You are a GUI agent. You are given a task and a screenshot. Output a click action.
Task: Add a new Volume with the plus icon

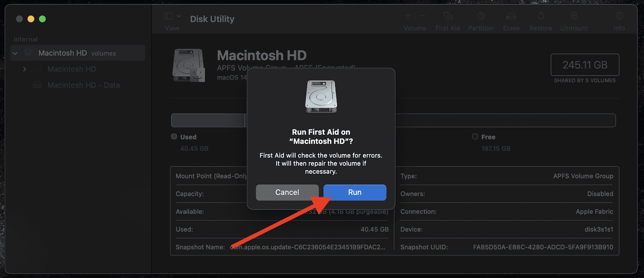tap(407, 16)
